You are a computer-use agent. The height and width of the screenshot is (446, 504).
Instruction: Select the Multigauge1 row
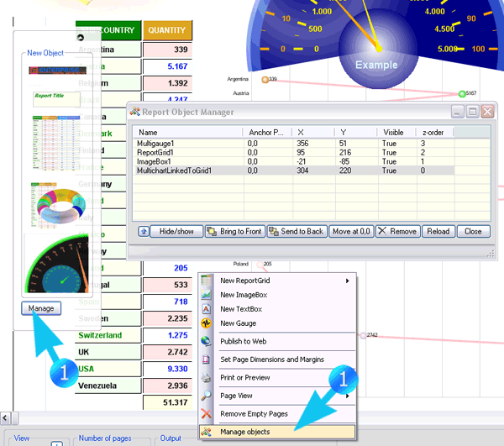click(x=294, y=144)
